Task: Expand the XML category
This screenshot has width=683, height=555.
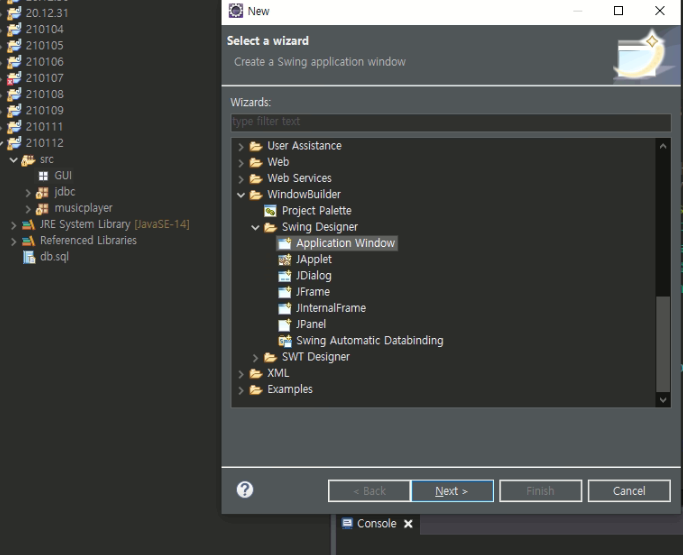Action: tap(241, 374)
